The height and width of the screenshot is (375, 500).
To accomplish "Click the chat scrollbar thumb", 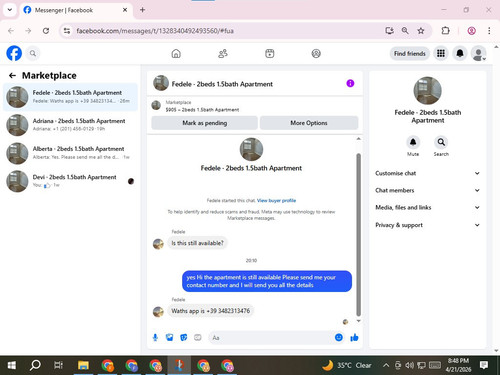I will click(x=359, y=234).
